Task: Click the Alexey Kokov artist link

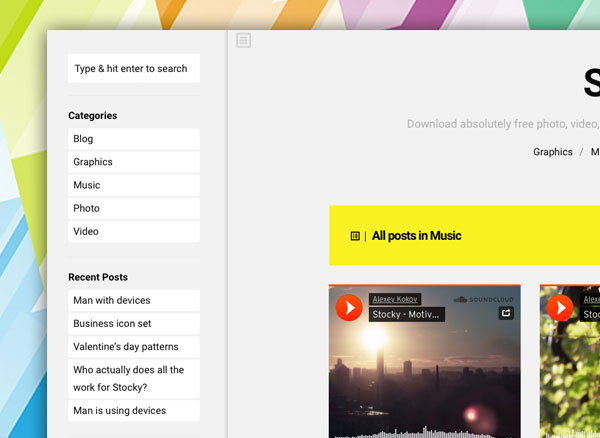Action: coord(395,299)
